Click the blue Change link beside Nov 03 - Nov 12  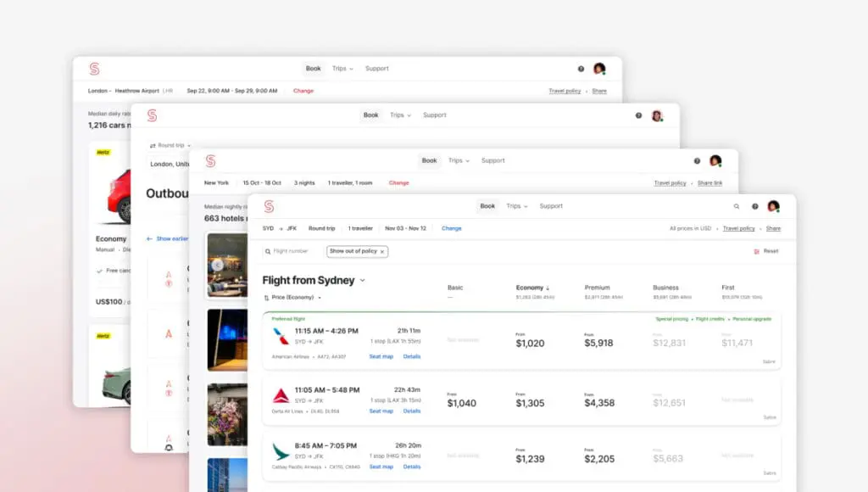(x=452, y=228)
